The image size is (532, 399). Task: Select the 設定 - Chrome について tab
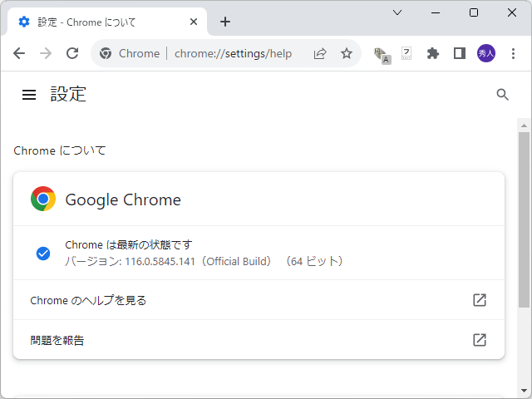[106, 22]
